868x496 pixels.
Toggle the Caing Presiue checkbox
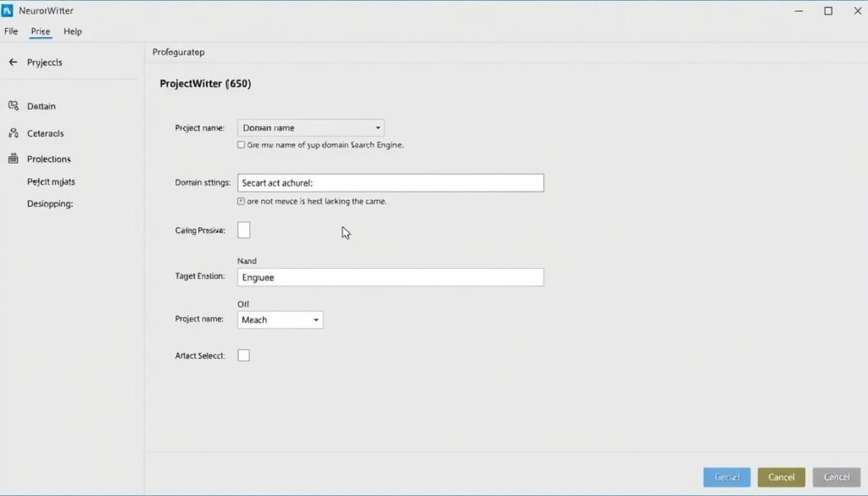243,230
